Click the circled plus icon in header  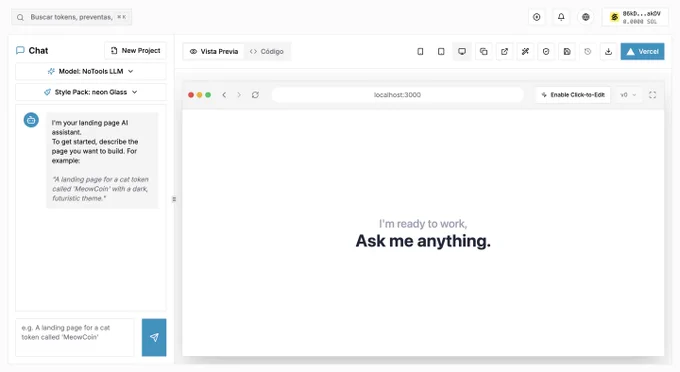pos(536,17)
